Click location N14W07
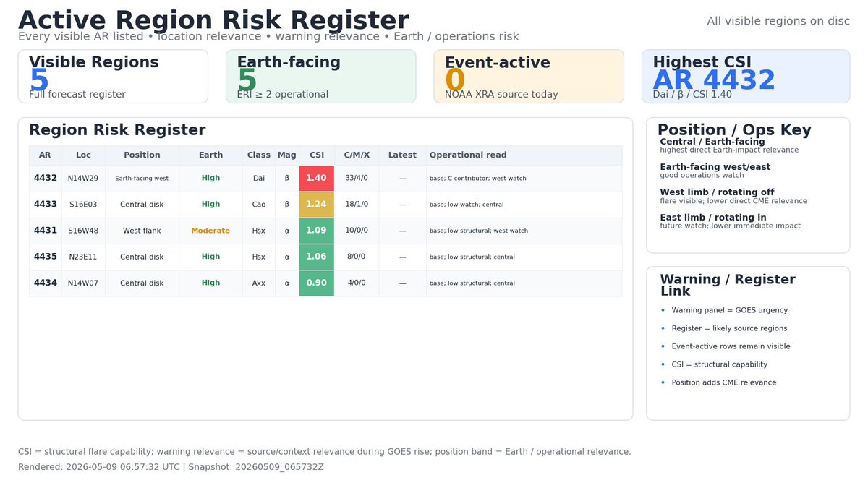Image resolution: width=868 pixels, height=488 pixels. (83, 283)
